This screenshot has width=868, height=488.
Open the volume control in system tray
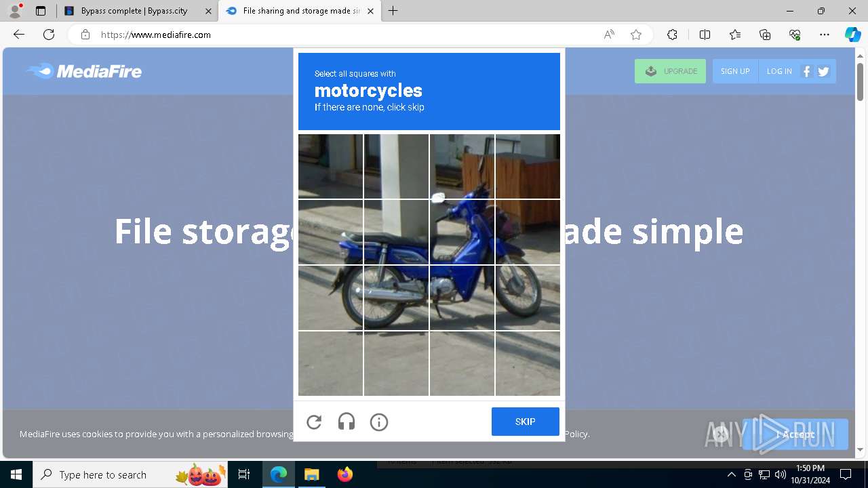click(x=780, y=474)
